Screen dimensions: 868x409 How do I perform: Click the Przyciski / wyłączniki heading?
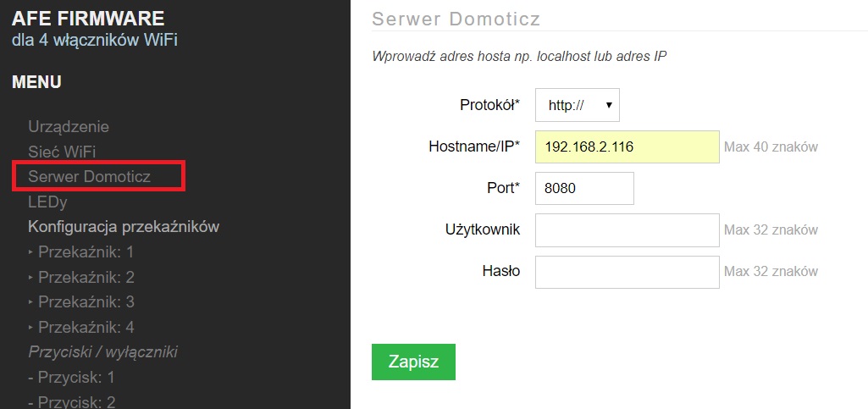click(103, 352)
